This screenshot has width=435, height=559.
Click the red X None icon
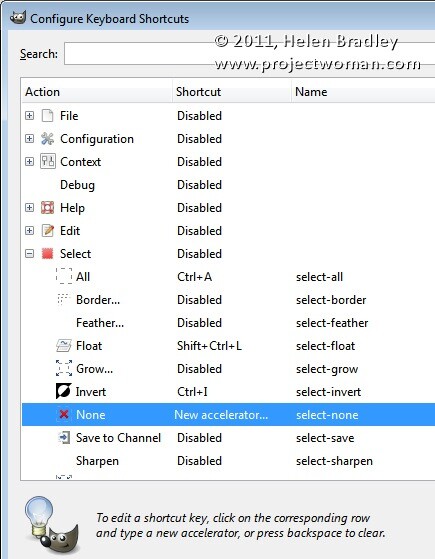(64, 414)
